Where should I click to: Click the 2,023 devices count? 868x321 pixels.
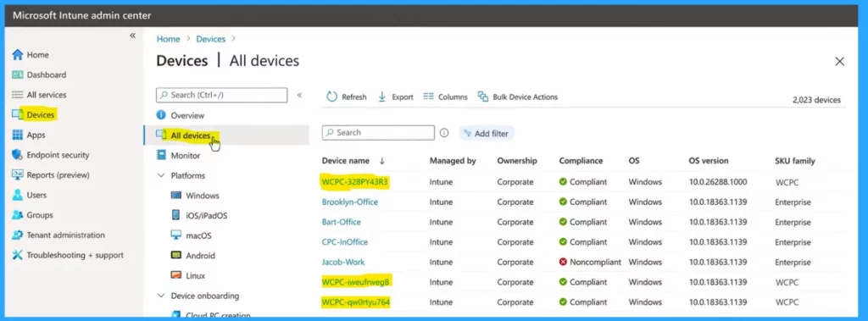coord(816,100)
